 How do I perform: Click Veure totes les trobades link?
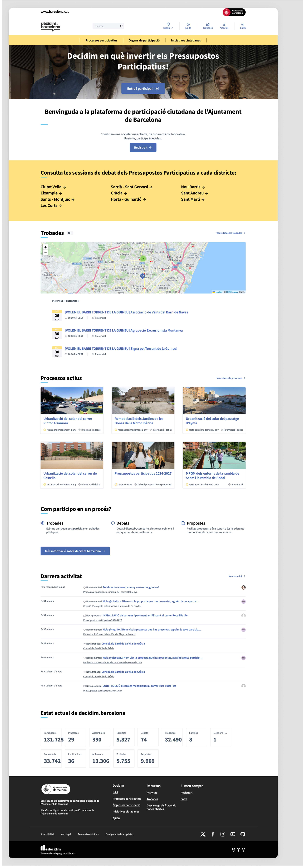click(231, 233)
